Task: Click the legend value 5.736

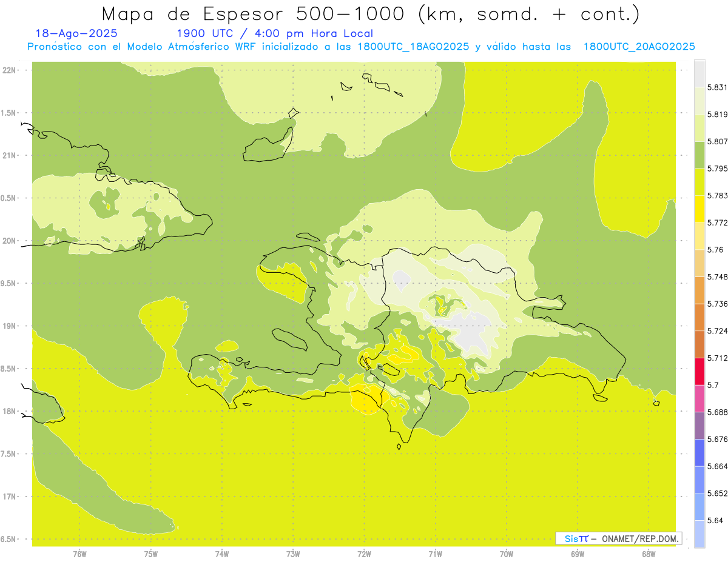Action: coord(717,304)
